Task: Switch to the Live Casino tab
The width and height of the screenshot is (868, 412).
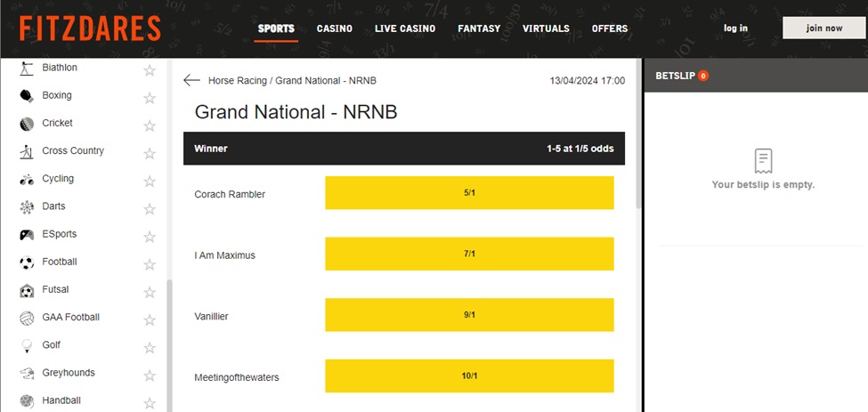Action: pyautogui.click(x=405, y=28)
